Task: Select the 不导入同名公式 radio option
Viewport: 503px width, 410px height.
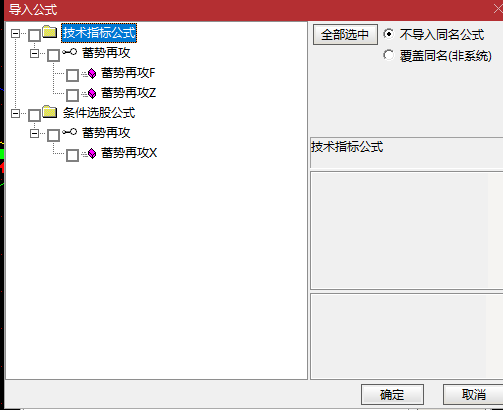Action: click(x=389, y=34)
